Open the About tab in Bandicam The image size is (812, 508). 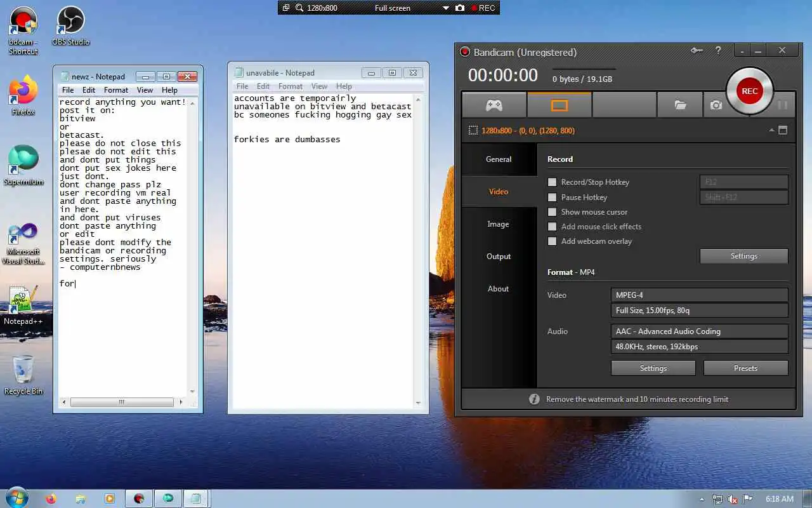(499, 289)
